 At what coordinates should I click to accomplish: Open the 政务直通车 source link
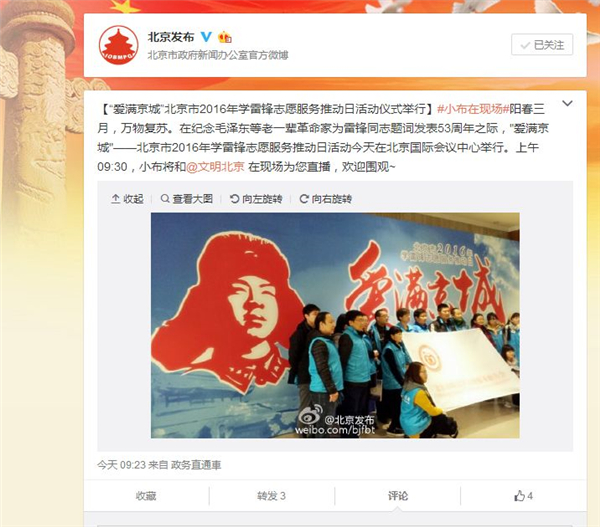click(196, 465)
